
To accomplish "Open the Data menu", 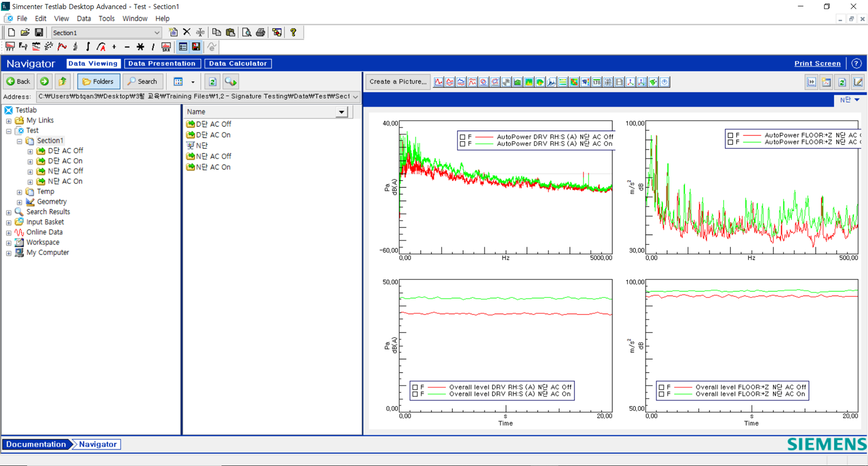I will (x=84, y=18).
